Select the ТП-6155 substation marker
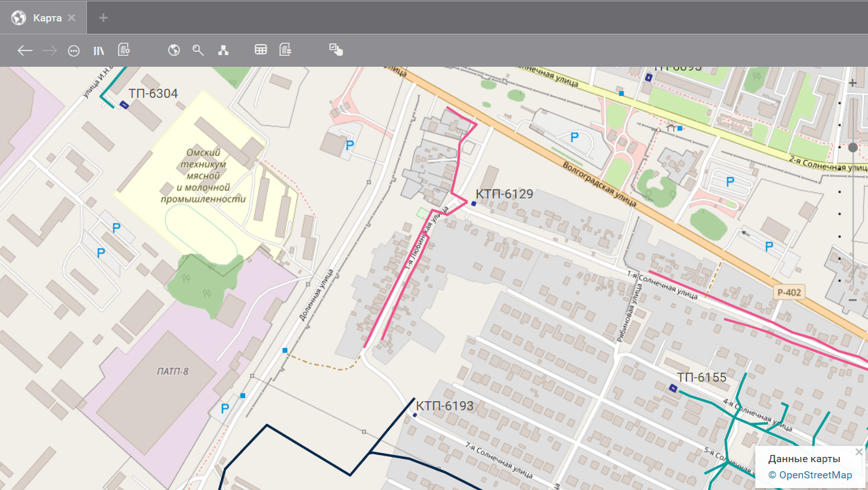868x490 pixels. [673, 388]
